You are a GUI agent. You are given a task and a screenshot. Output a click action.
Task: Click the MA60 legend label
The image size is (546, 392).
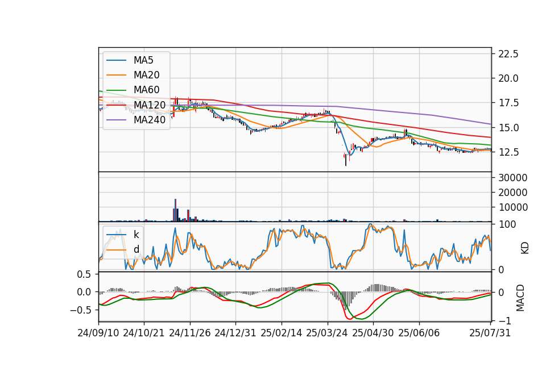pyautogui.click(x=146, y=90)
